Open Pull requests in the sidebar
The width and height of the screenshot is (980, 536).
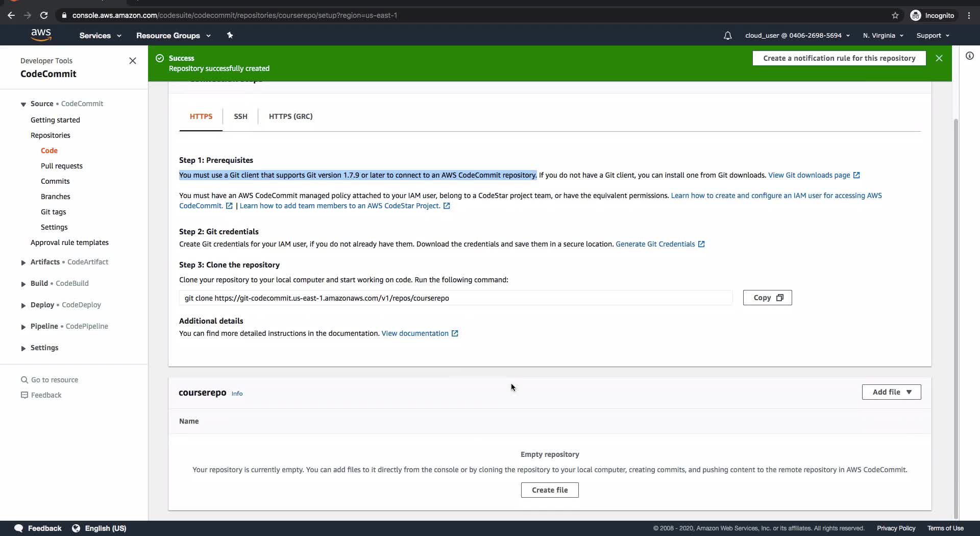click(x=62, y=166)
